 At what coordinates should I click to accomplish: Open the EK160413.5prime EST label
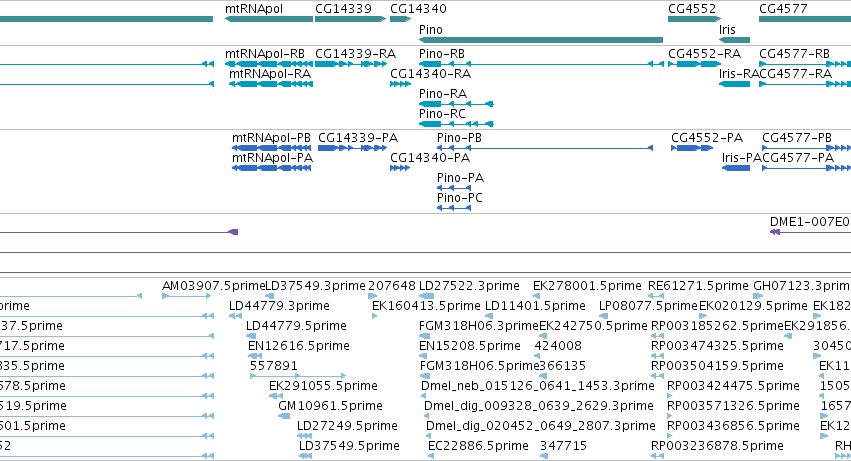click(427, 306)
